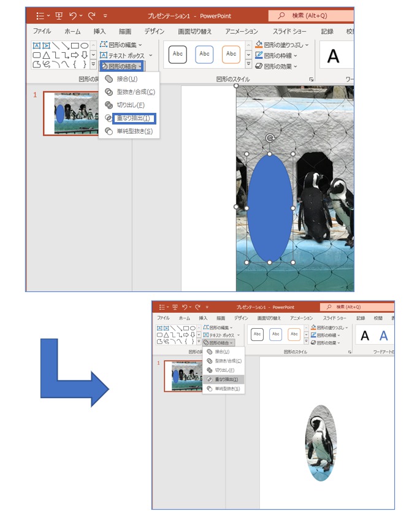The width and height of the screenshot is (420, 525).
Task: Apply the blue letter A WordArt style
Action: 384,335
